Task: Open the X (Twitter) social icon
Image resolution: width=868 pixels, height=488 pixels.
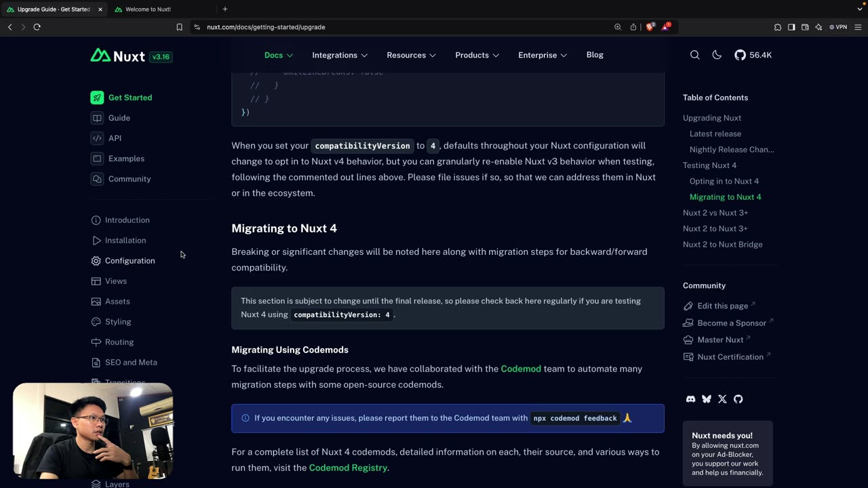Action: [x=722, y=399]
